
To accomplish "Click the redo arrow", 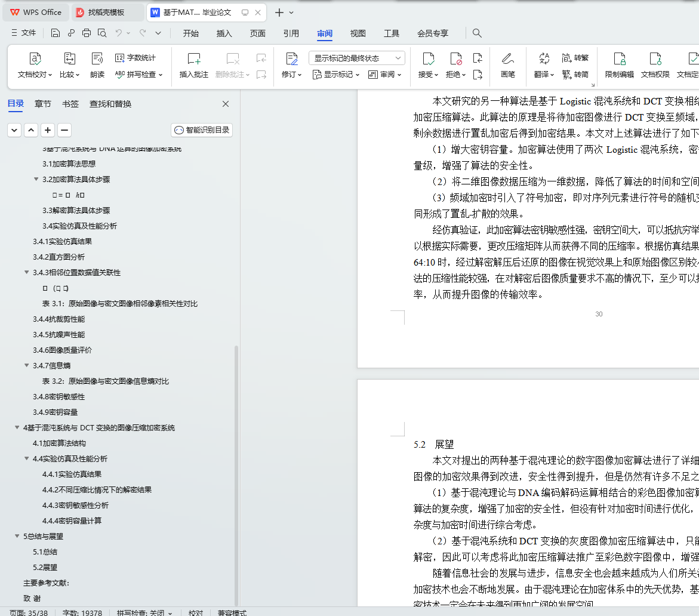I will (143, 33).
